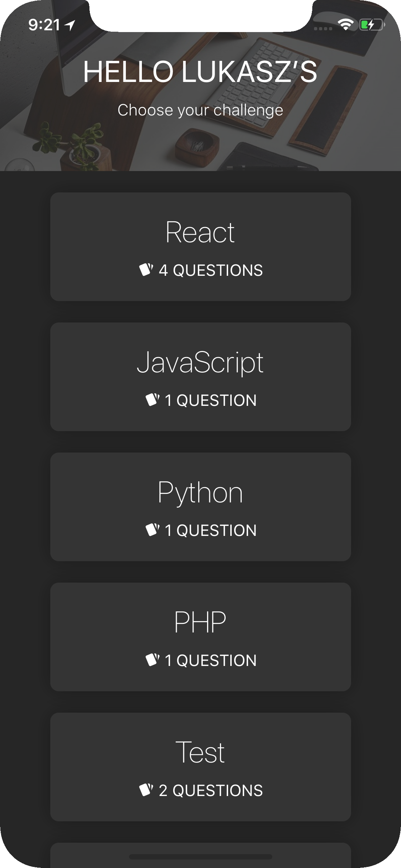Tap the cards icon on React deck
Viewport: 401px width, 868px height.
[146, 269]
